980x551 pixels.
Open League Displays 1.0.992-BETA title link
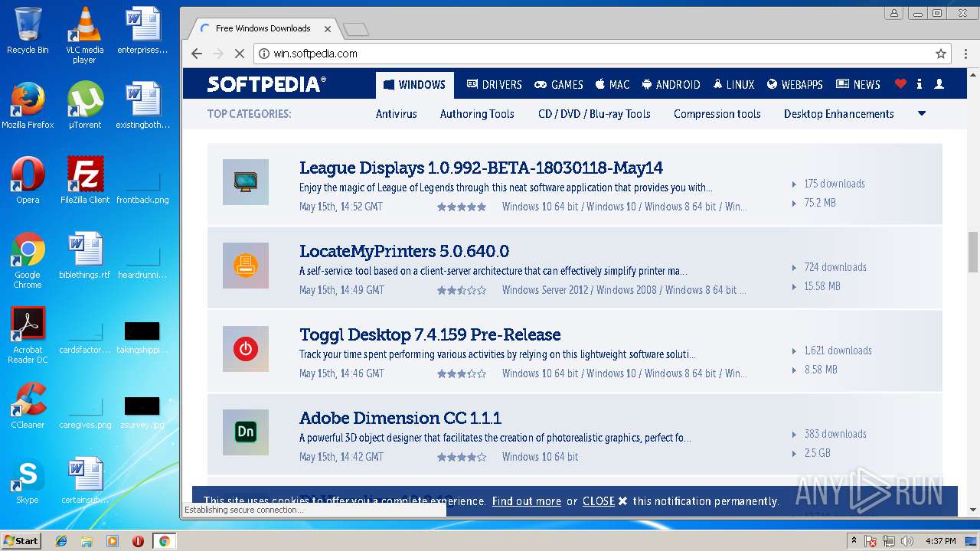[481, 168]
